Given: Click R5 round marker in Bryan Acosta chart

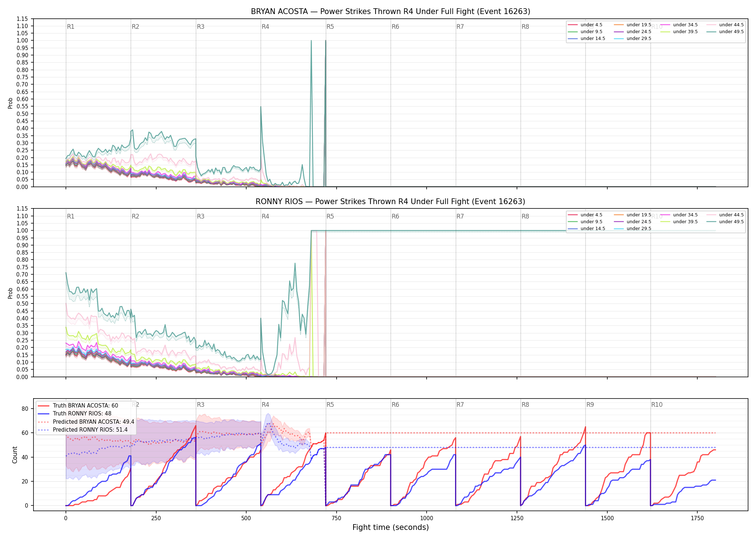Looking at the screenshot, I should click(330, 27).
